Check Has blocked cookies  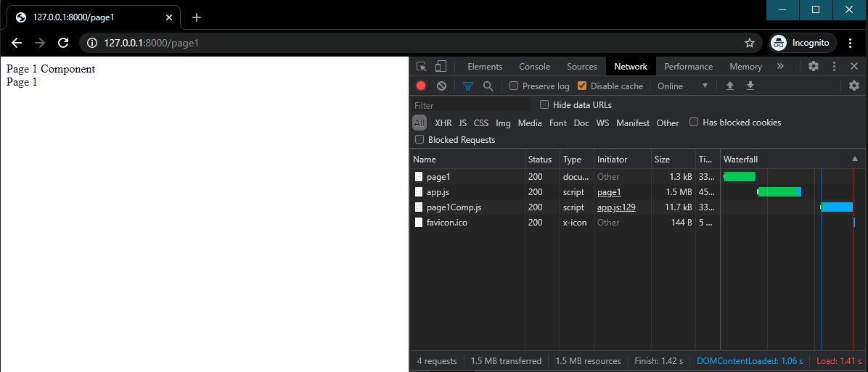click(x=694, y=122)
